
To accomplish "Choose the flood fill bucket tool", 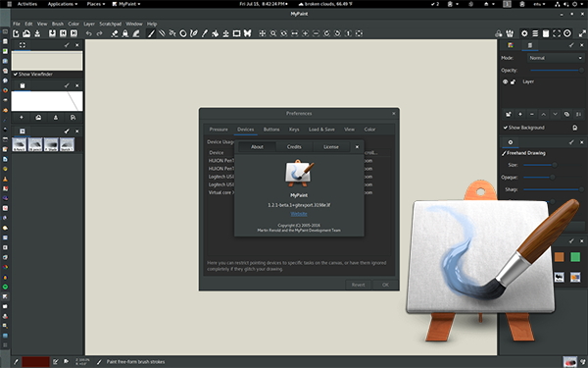I will point(216,33).
